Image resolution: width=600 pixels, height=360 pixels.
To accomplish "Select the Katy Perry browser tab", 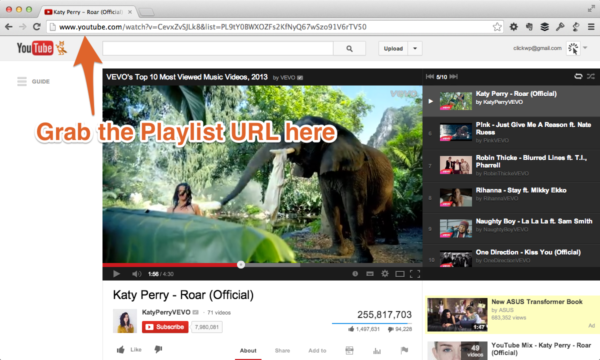I will pos(87,12).
